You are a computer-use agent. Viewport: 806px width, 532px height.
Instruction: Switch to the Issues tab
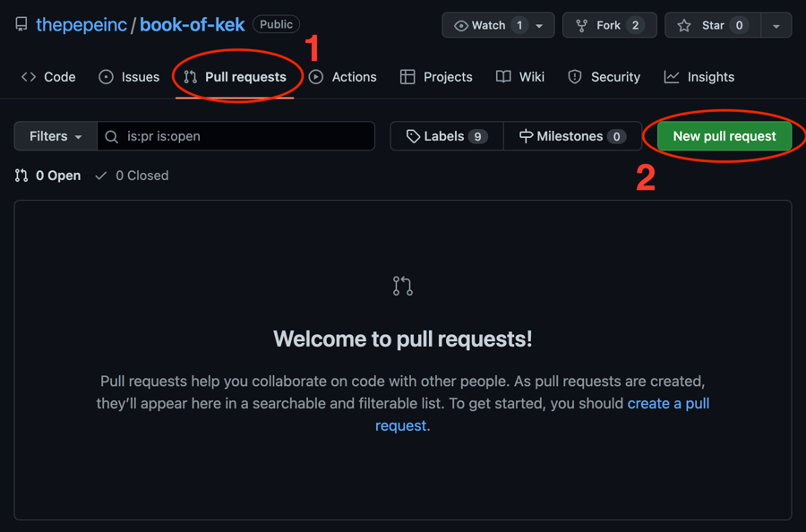129,77
